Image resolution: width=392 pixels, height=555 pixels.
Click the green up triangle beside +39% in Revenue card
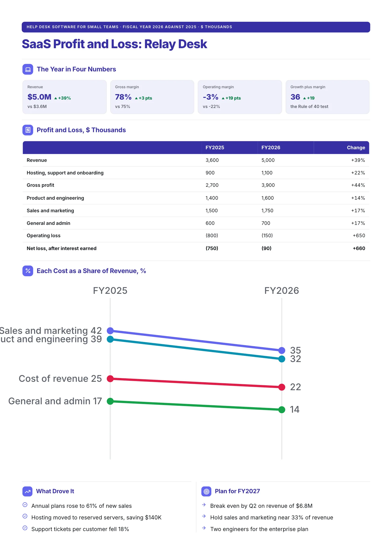(x=56, y=98)
